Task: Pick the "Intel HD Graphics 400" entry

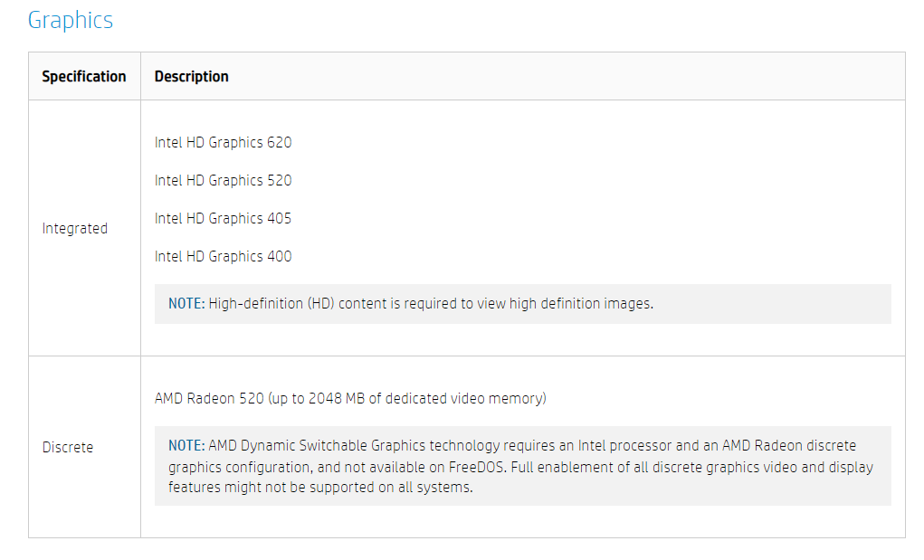Action: point(224,257)
